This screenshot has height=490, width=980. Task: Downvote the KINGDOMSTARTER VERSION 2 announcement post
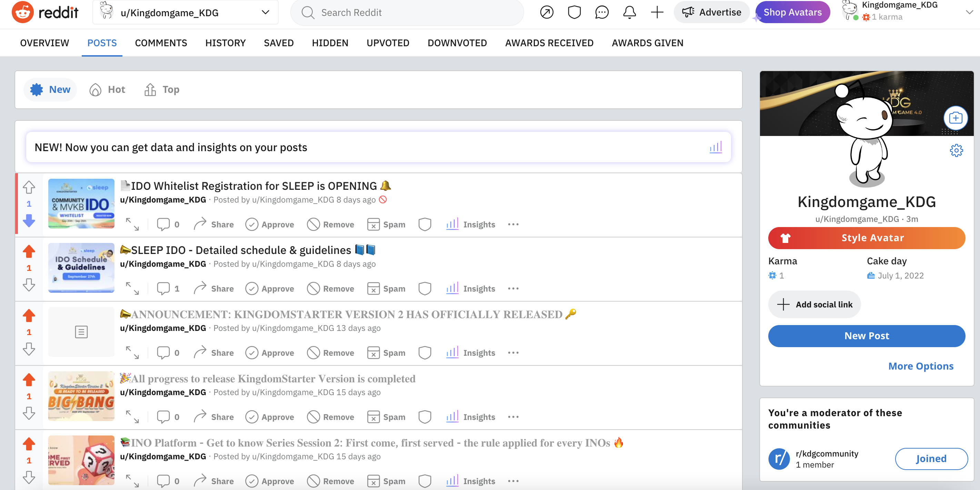[29, 349]
